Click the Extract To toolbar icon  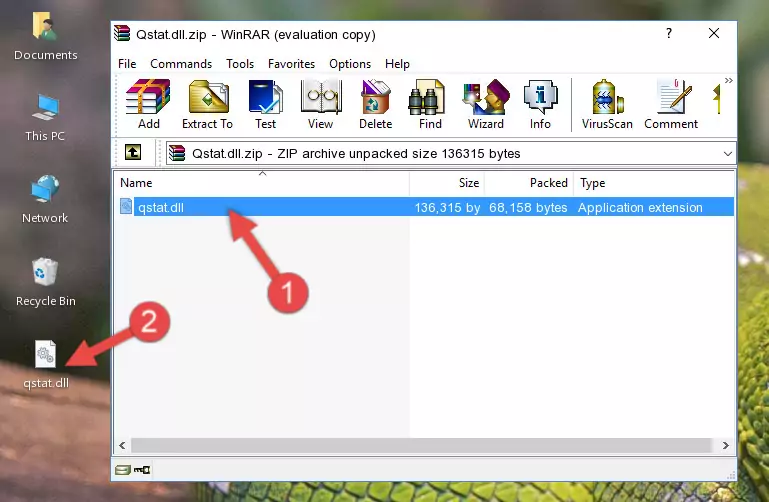207,104
